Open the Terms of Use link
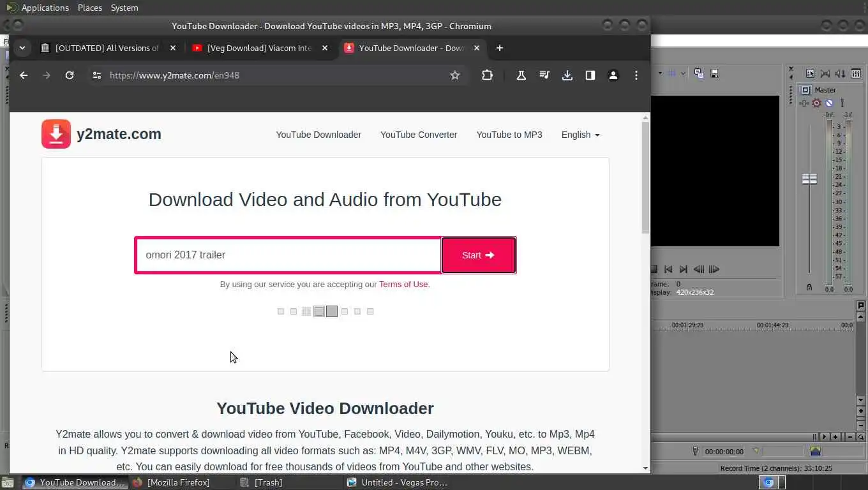This screenshot has width=868, height=490. (x=403, y=285)
